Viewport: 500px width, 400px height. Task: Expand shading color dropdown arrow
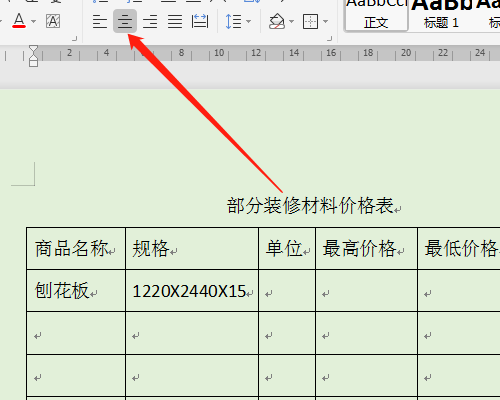(292, 22)
